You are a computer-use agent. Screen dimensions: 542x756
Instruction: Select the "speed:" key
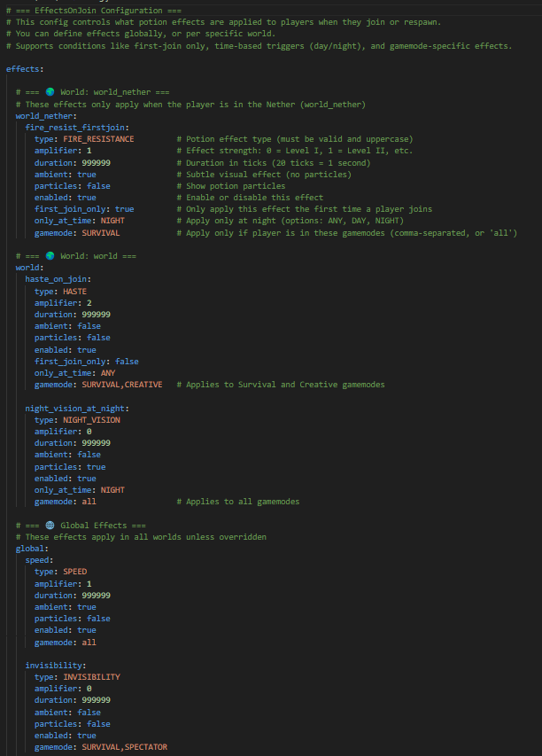(x=40, y=560)
